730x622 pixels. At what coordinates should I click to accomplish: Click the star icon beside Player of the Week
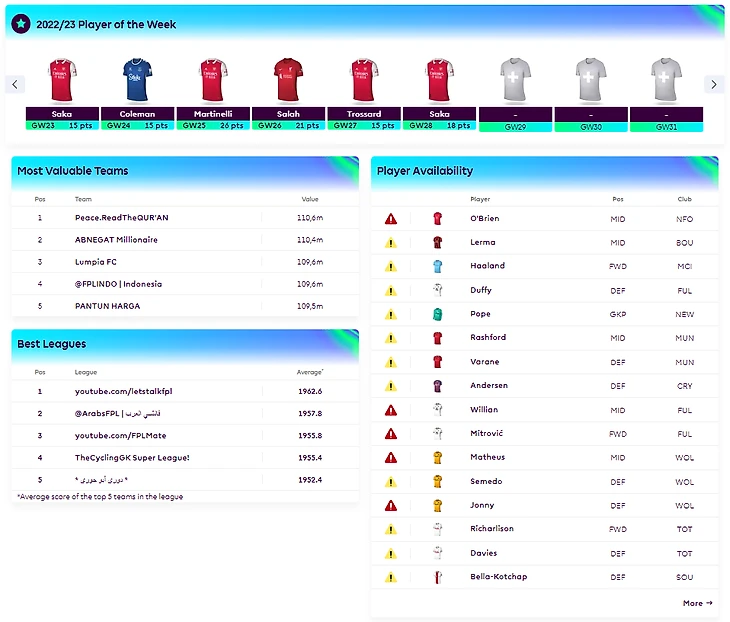(x=21, y=24)
